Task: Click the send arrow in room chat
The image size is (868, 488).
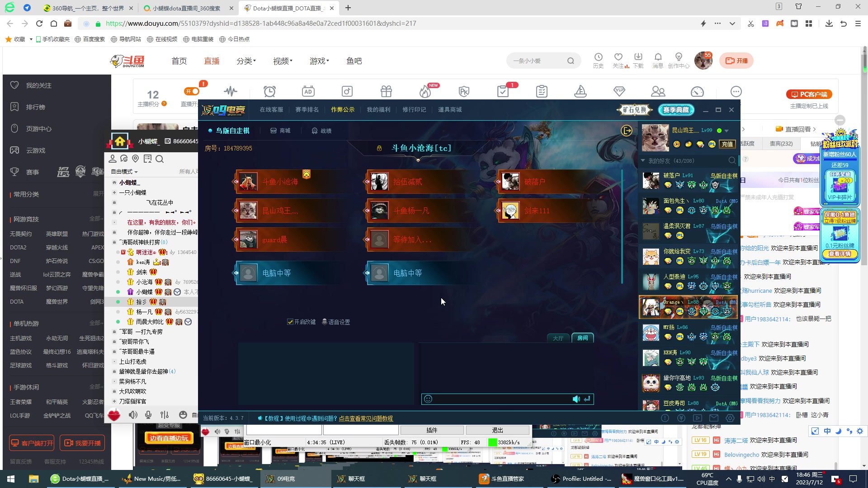Action: [587, 399]
